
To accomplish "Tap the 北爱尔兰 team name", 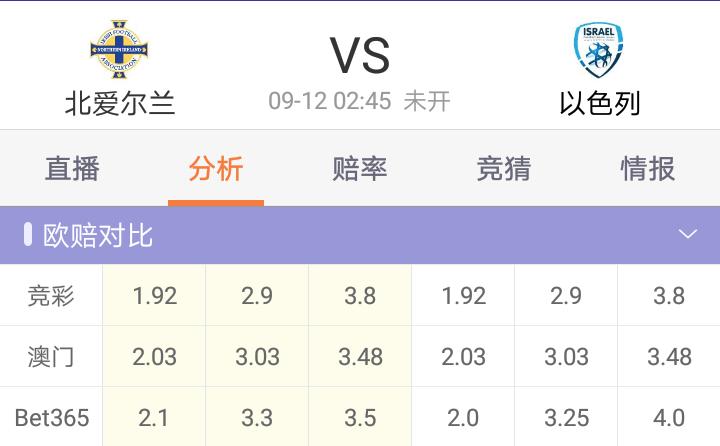I will coord(120,103).
